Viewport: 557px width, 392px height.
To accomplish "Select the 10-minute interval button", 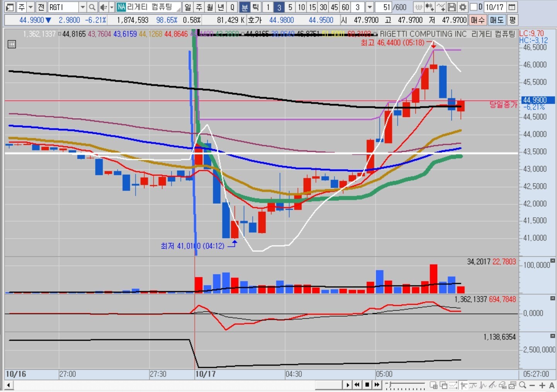I will point(301,7).
